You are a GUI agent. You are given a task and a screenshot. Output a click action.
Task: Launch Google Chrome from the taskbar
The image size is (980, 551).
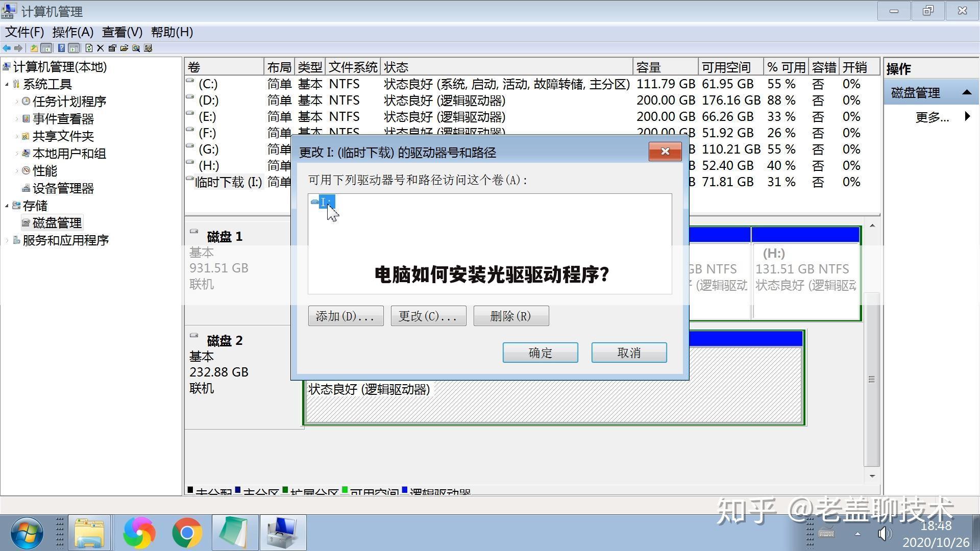(187, 533)
